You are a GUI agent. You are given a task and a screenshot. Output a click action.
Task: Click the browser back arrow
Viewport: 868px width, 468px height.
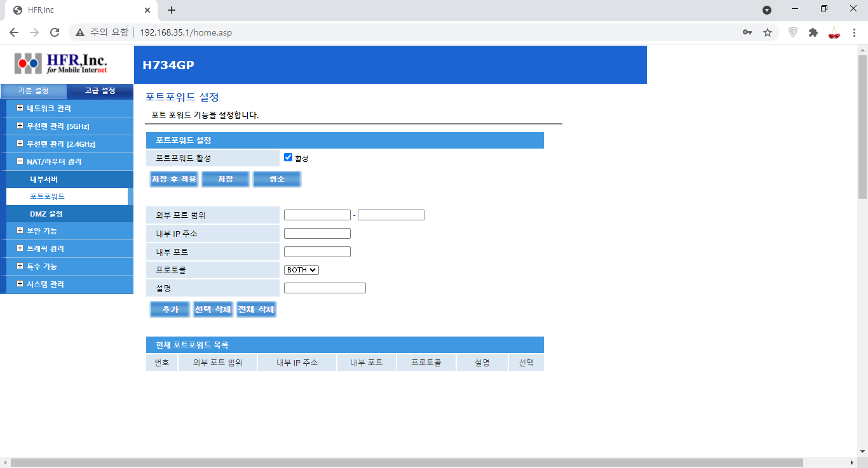pyautogui.click(x=13, y=32)
